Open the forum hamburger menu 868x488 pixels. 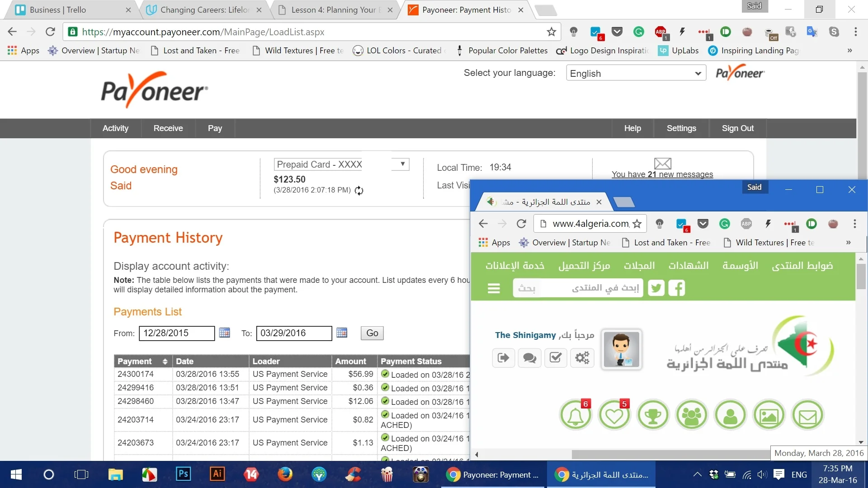coord(494,288)
